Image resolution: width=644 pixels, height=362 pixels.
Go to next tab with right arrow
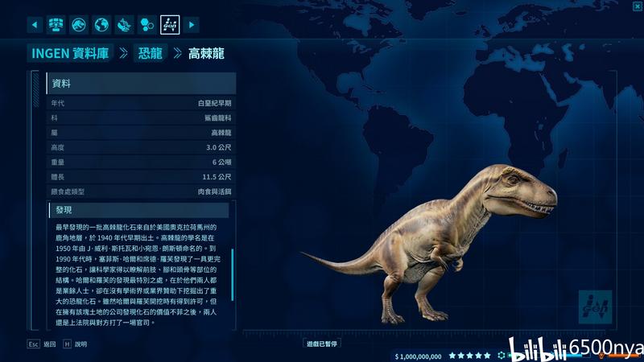coord(192,25)
